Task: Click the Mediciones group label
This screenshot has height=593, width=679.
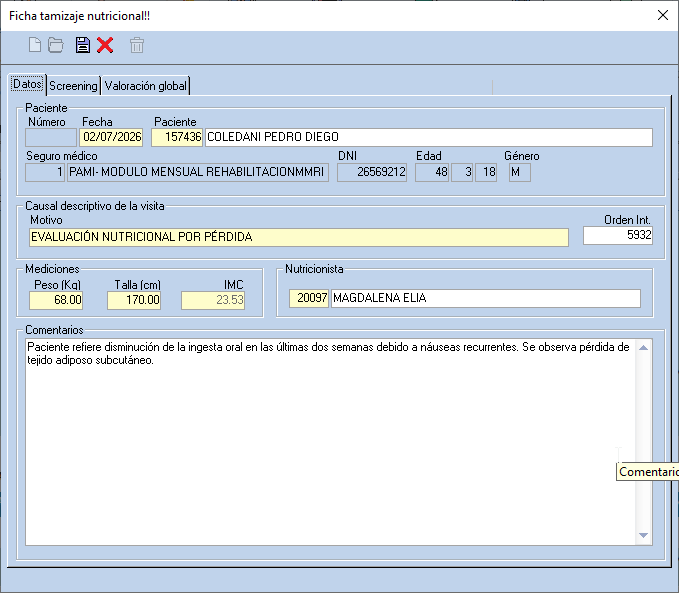Action: (52, 269)
